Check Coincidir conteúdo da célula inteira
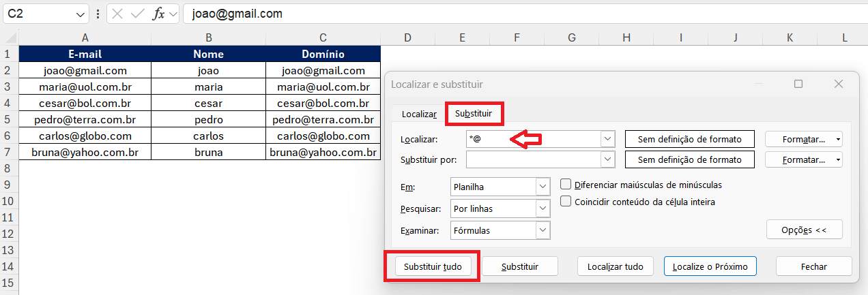Image resolution: width=868 pixels, height=295 pixels. click(x=566, y=202)
